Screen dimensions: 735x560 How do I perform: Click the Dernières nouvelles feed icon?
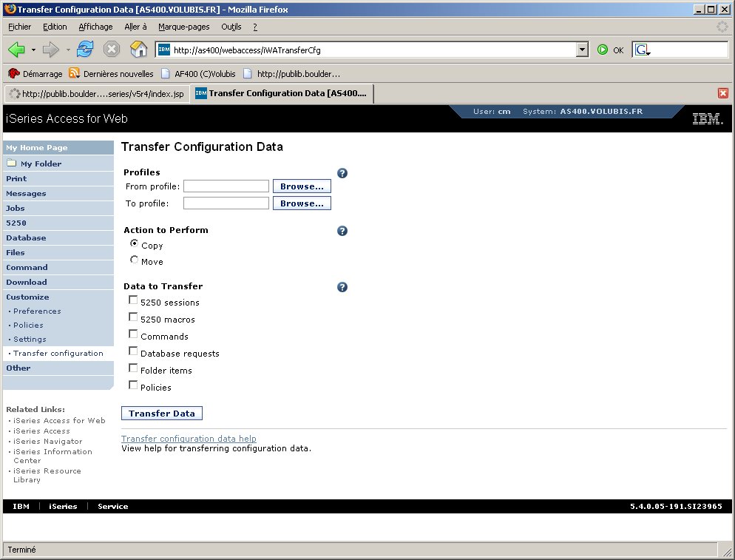pyautogui.click(x=74, y=73)
